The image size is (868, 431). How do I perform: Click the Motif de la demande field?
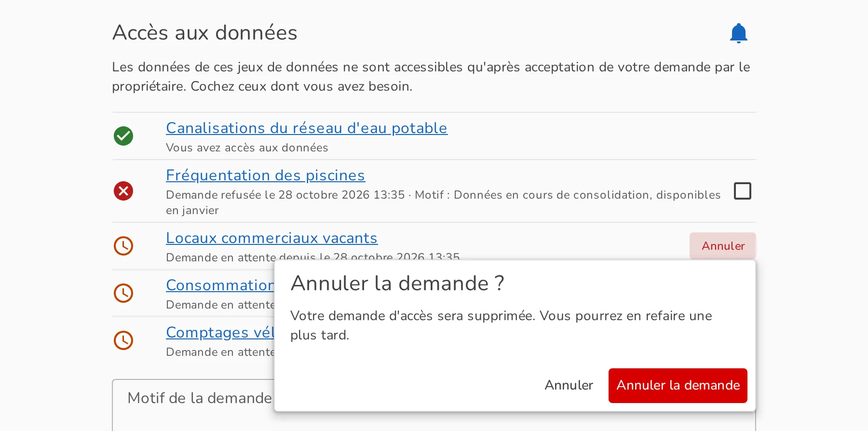pos(193,405)
